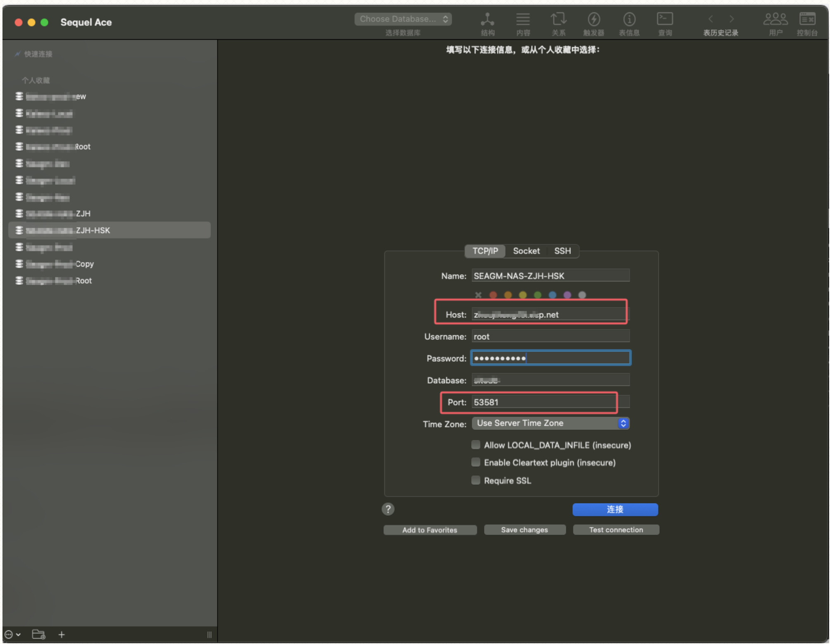Viewport: 830px width, 644px height.
Task: Click the Database input field
Action: point(551,380)
